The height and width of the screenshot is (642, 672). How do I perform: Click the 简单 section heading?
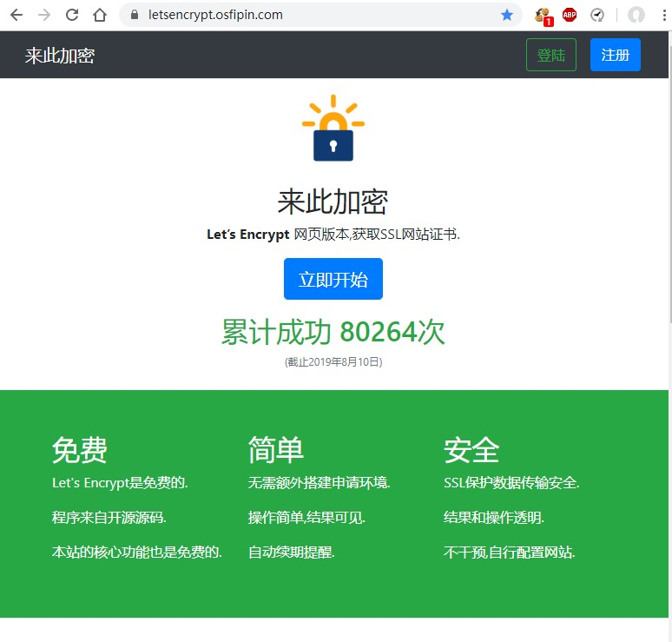click(x=276, y=450)
